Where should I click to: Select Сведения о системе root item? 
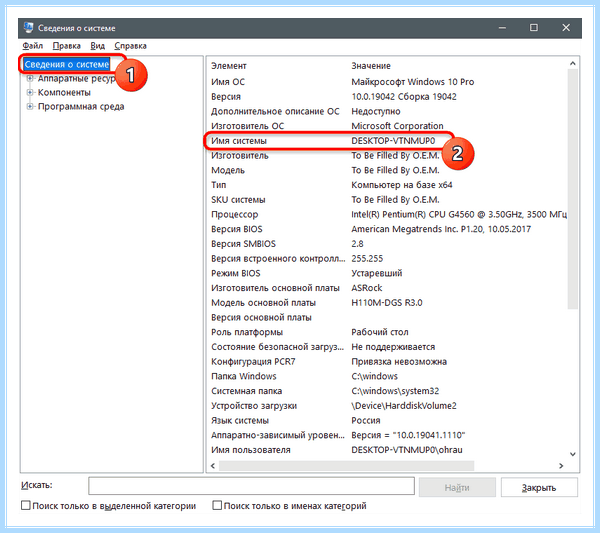pos(67,64)
